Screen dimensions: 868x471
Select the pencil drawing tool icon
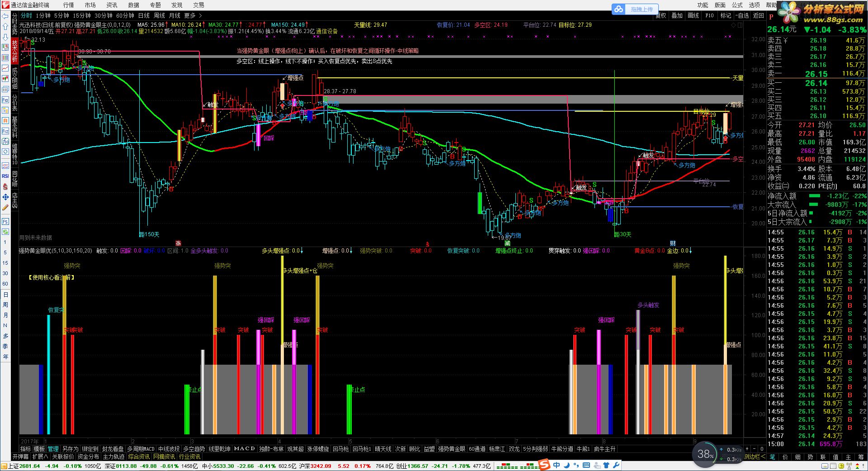(5, 208)
